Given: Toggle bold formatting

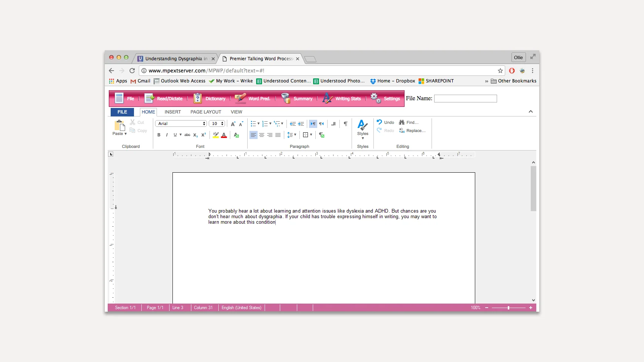Looking at the screenshot, I should point(159,135).
